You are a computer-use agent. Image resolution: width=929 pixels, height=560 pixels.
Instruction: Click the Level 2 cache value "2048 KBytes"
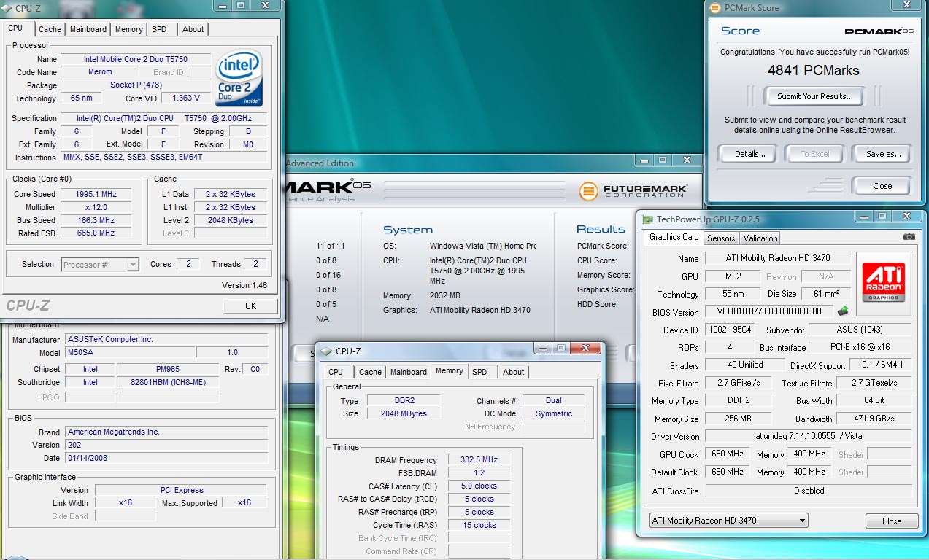pos(231,220)
